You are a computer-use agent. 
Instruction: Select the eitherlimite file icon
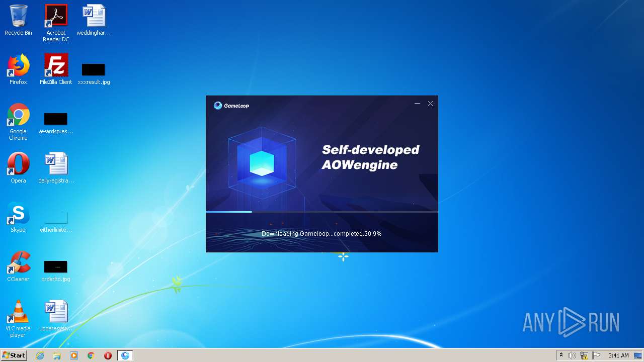pyautogui.click(x=56, y=222)
